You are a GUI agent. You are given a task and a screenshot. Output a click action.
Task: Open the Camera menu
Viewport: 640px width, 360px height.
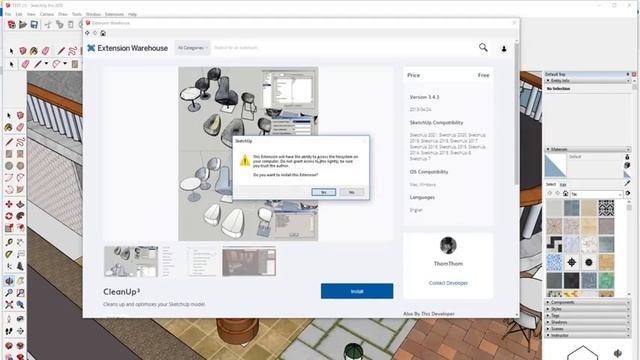[x=47, y=14]
